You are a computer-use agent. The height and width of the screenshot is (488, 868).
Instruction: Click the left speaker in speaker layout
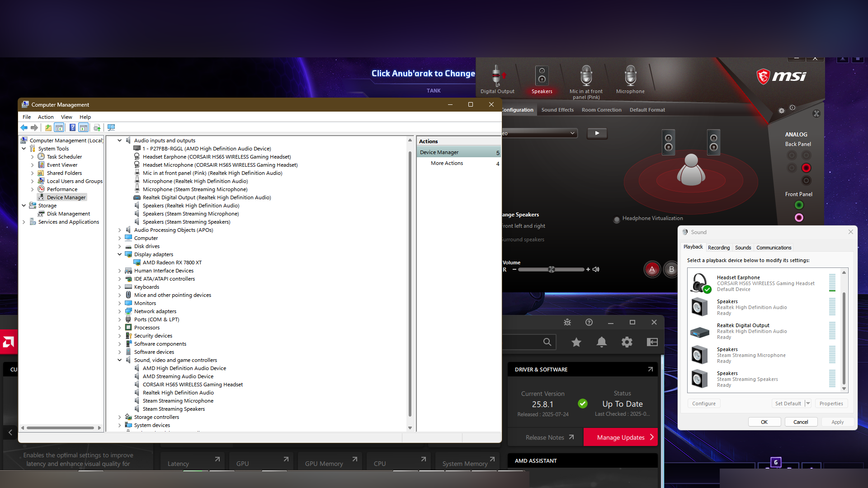click(669, 142)
